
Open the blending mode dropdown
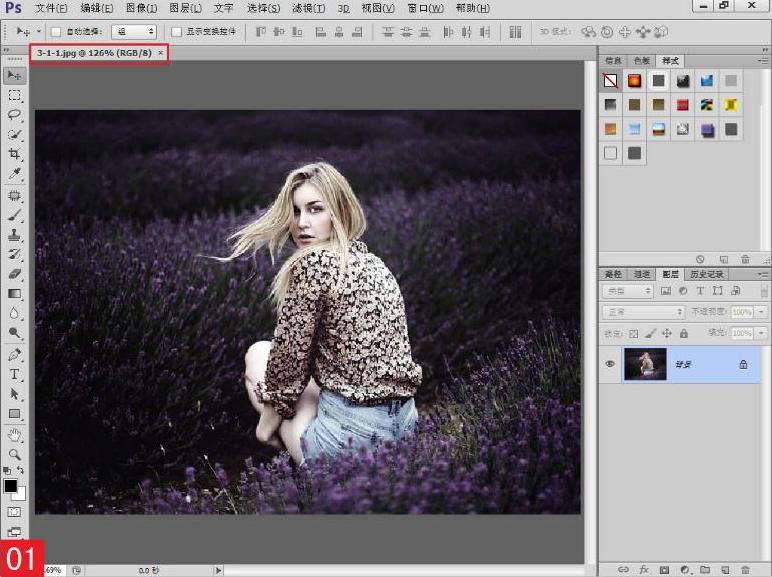click(x=643, y=312)
